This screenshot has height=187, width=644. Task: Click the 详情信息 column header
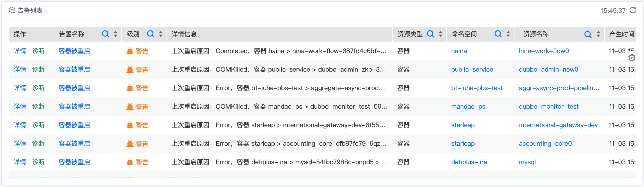click(184, 34)
